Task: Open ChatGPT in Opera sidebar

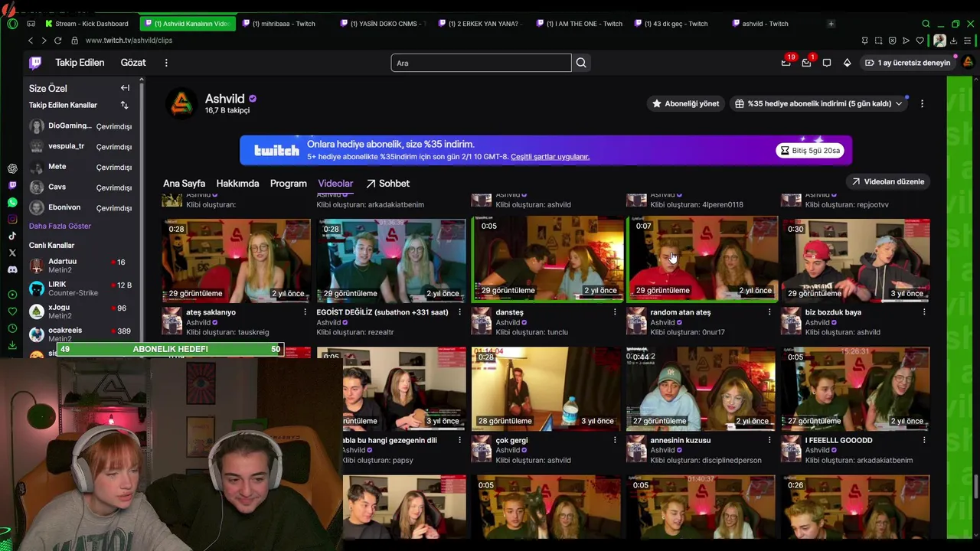Action: pyautogui.click(x=12, y=168)
